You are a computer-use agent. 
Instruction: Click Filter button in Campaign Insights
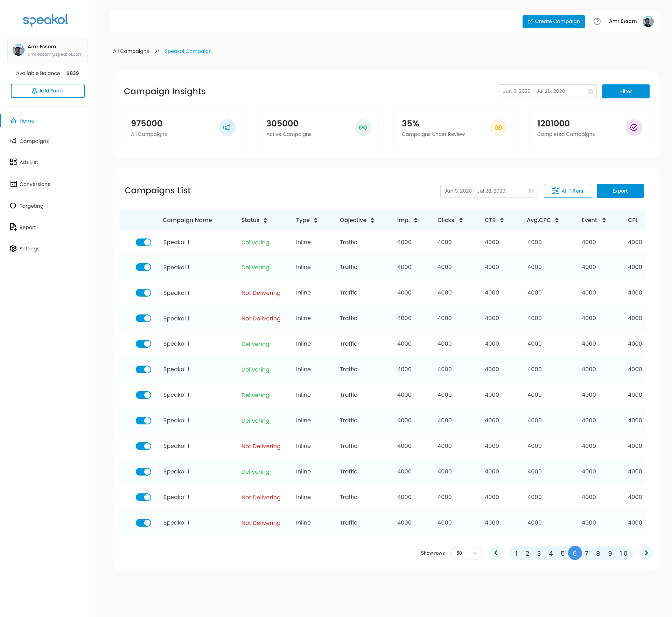coord(626,91)
